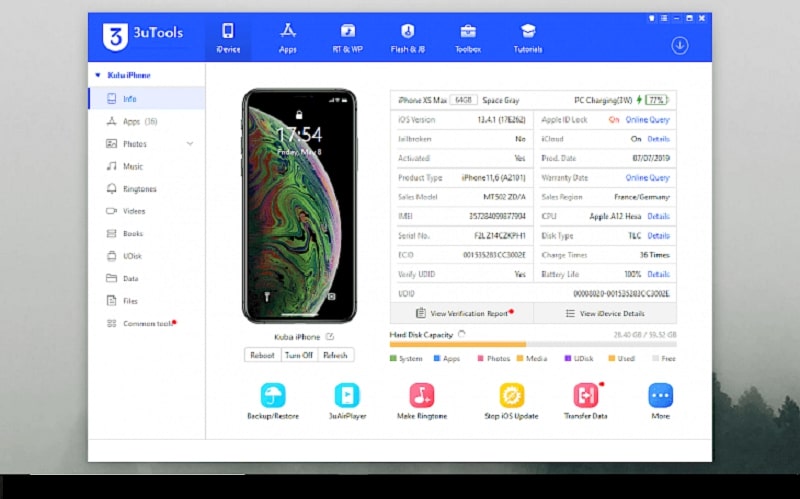Click the hard disk capacity usage bar
This screenshot has width=800, height=499.
pos(533,345)
